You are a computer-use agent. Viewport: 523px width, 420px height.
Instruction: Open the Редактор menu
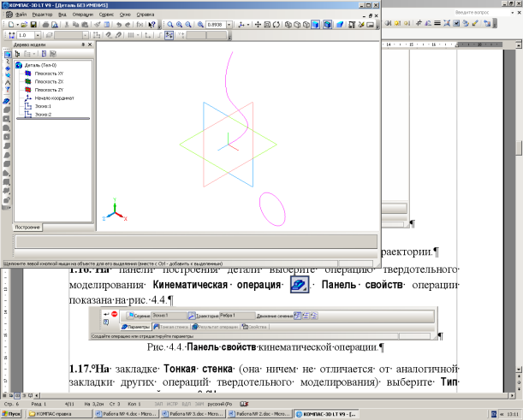[42, 15]
